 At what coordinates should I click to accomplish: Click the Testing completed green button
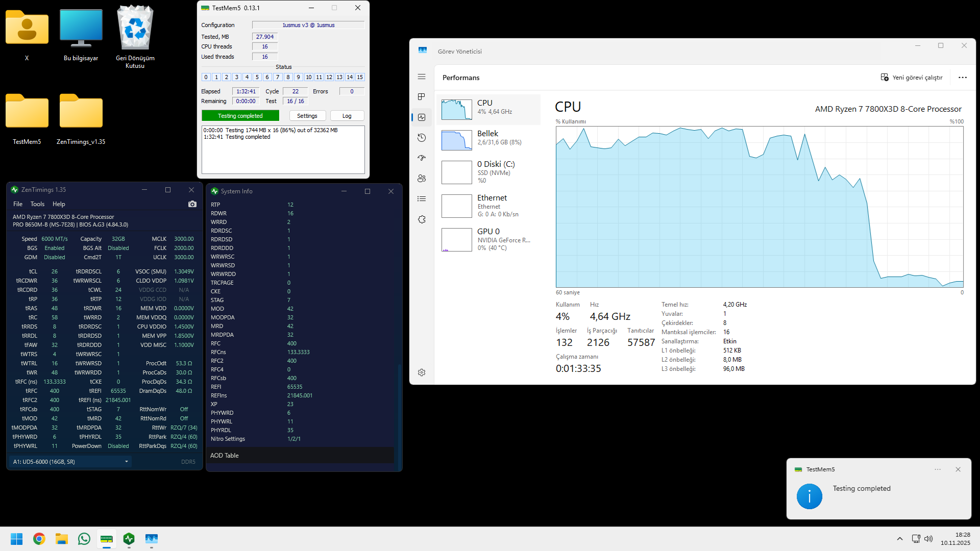[x=240, y=116]
